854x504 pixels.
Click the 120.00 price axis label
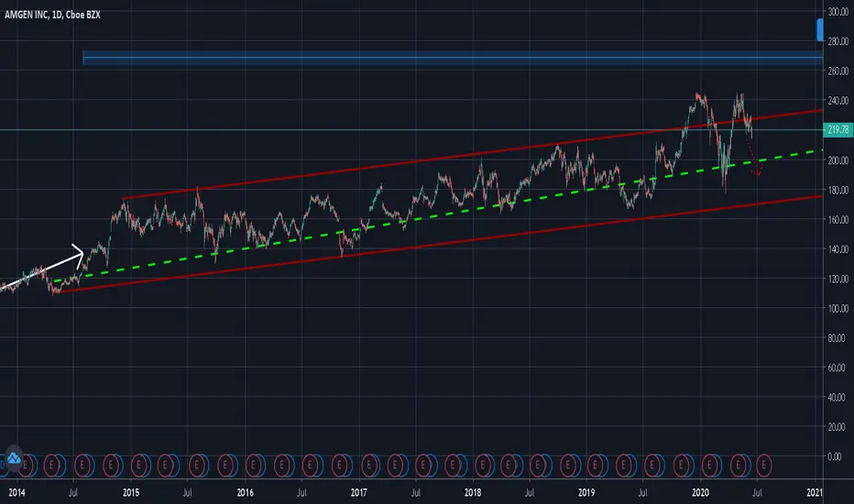pos(838,279)
